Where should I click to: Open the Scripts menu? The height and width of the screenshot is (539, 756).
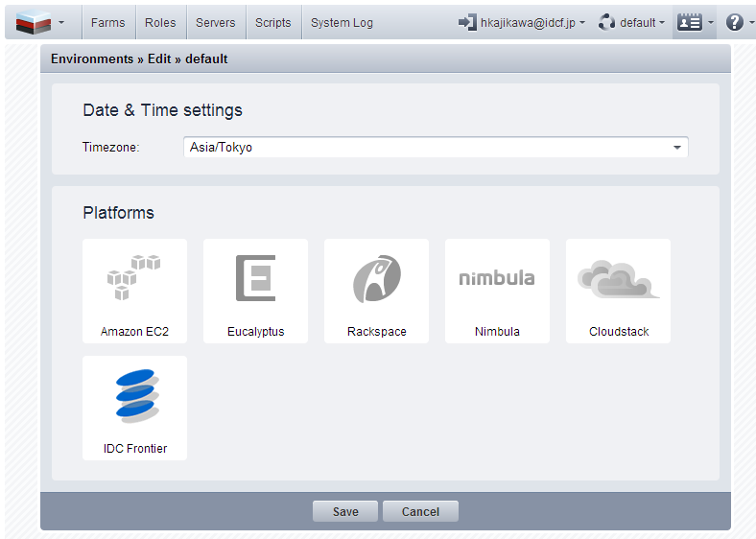[x=273, y=23]
